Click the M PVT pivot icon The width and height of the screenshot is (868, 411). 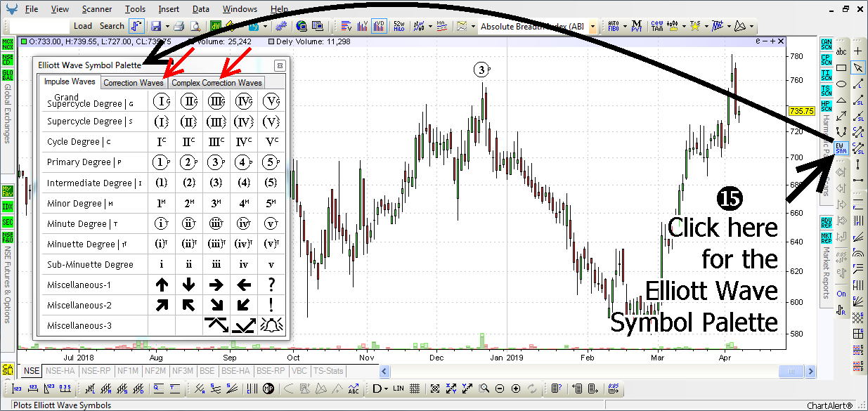[x=636, y=26]
